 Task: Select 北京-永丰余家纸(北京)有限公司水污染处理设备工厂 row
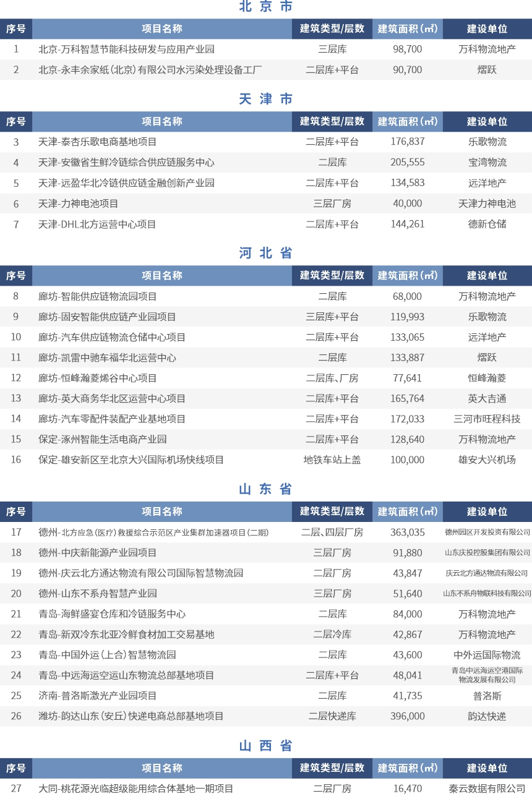pyautogui.click(x=266, y=70)
